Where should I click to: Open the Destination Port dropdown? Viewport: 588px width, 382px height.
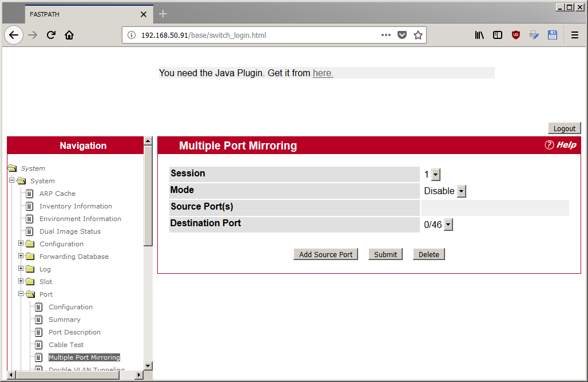tap(448, 225)
